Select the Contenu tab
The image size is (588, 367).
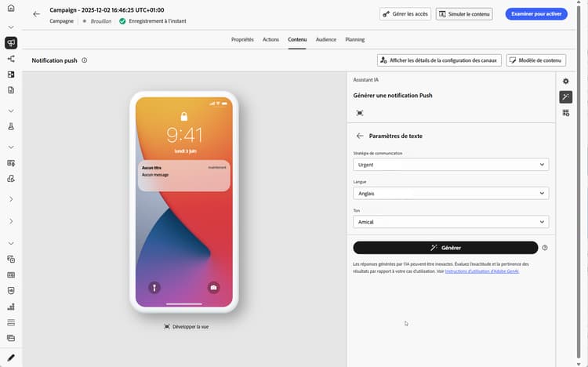(297, 39)
